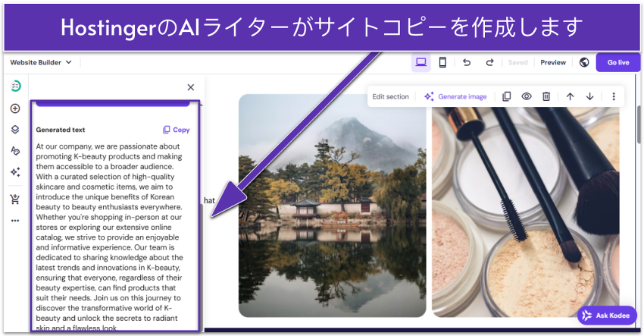Close the AI writer panel
Screen dimensions: 644x336
click(x=191, y=87)
